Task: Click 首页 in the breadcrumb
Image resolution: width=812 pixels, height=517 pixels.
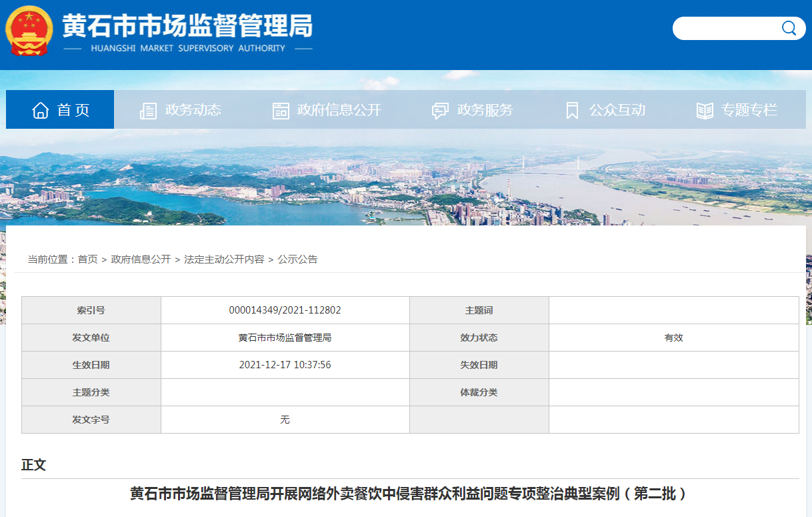Action: [87, 260]
